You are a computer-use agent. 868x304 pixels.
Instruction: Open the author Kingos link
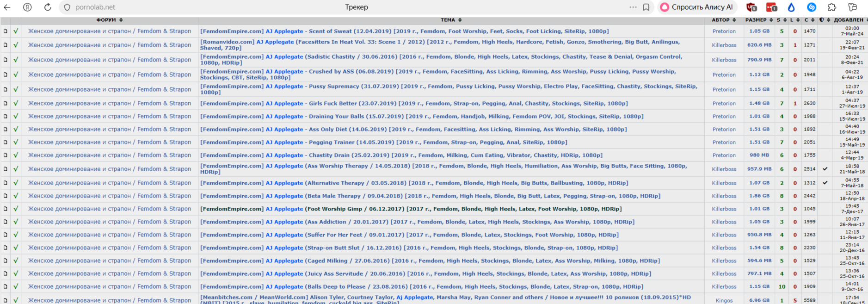(724, 300)
